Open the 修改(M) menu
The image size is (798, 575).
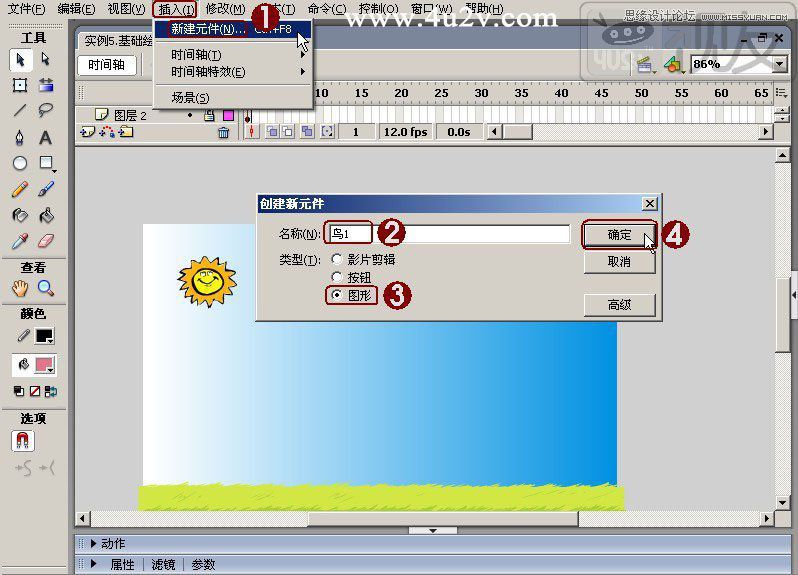(225, 9)
